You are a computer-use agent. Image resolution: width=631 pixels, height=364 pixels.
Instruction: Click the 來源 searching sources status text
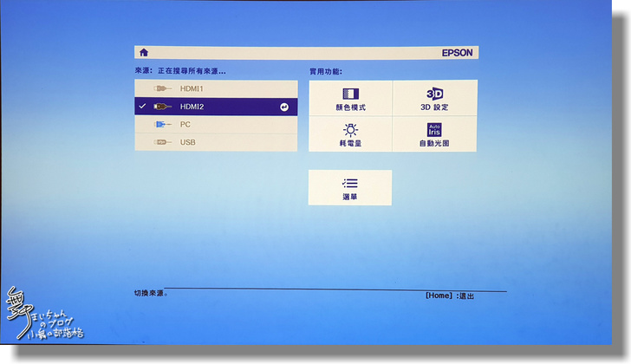click(180, 71)
